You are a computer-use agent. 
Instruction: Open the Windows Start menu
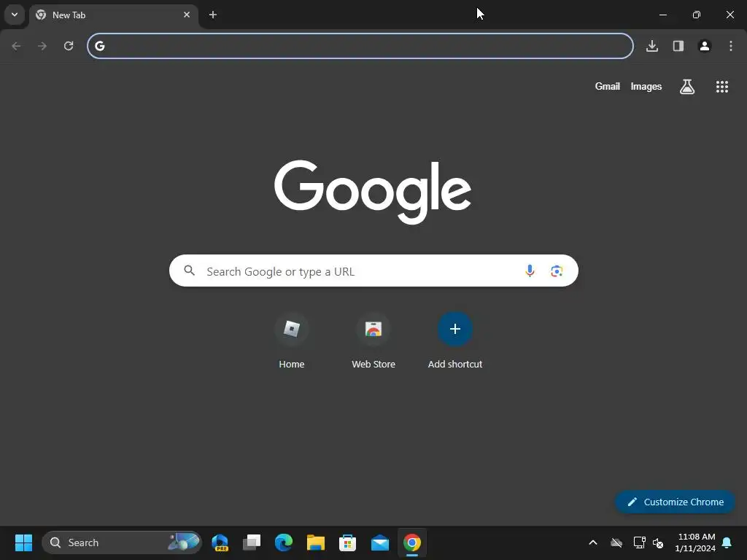pos(23,542)
